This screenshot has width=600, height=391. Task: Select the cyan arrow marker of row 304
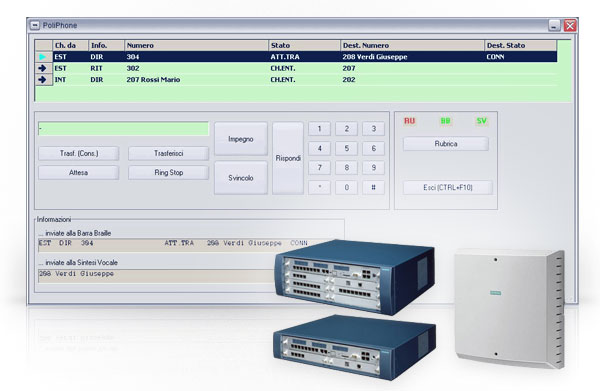(x=42, y=57)
